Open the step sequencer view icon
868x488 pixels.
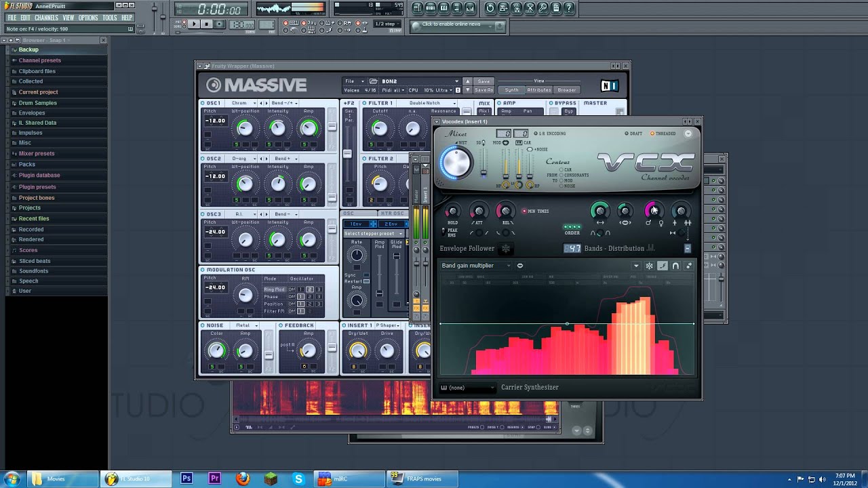tap(431, 8)
